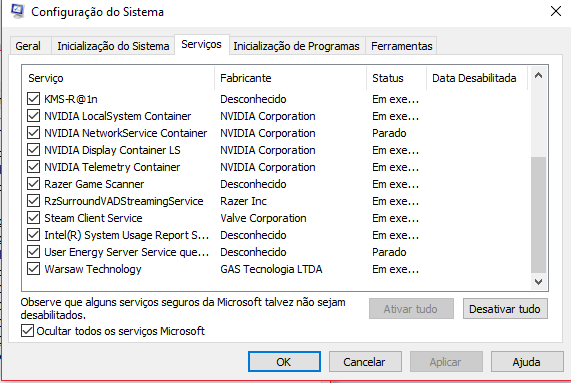Disable the Steam Client Service checkbox
Screen dimensions: 571x383
34,218
